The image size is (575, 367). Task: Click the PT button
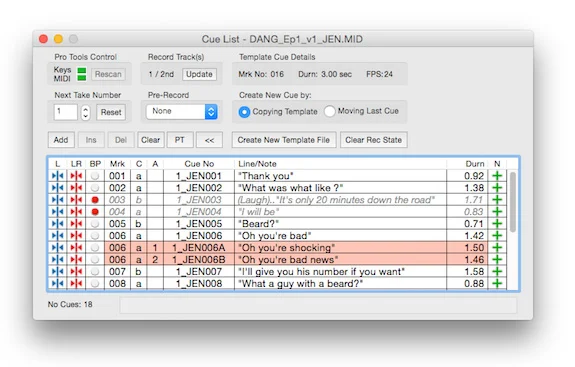pos(180,140)
